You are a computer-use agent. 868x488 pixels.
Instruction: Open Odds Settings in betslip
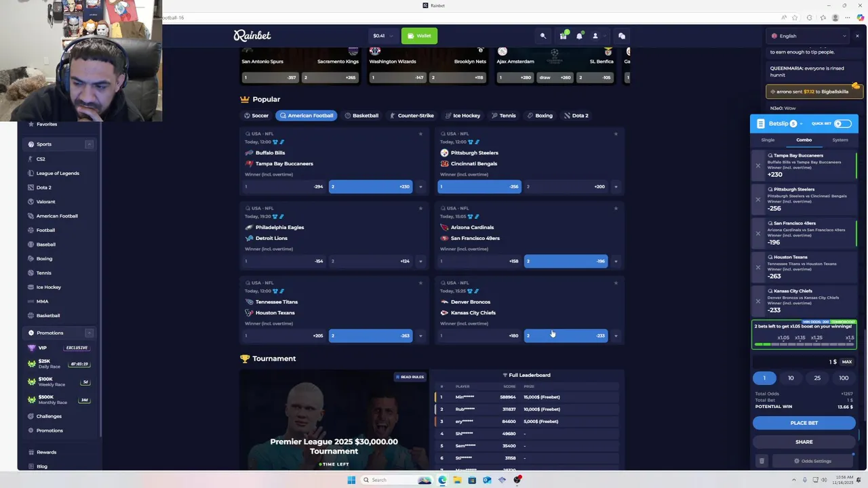812,461
